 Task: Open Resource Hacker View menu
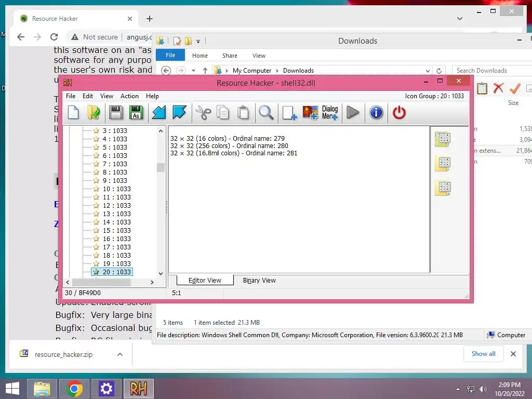tap(107, 96)
